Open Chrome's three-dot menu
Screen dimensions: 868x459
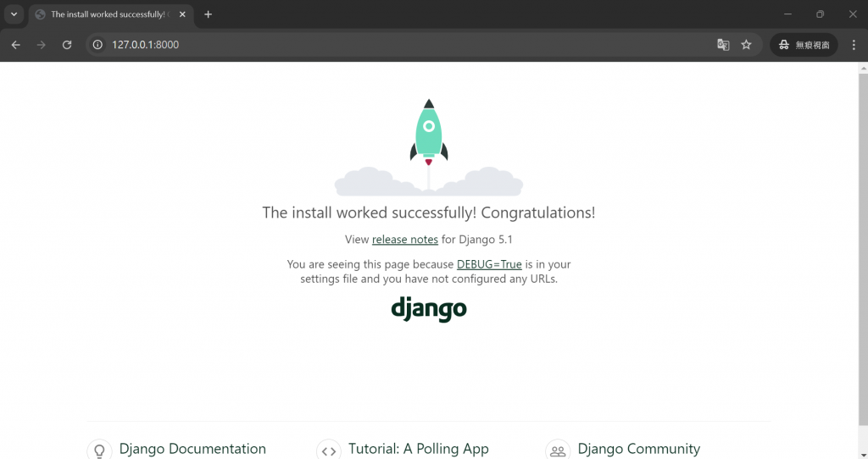coord(854,45)
